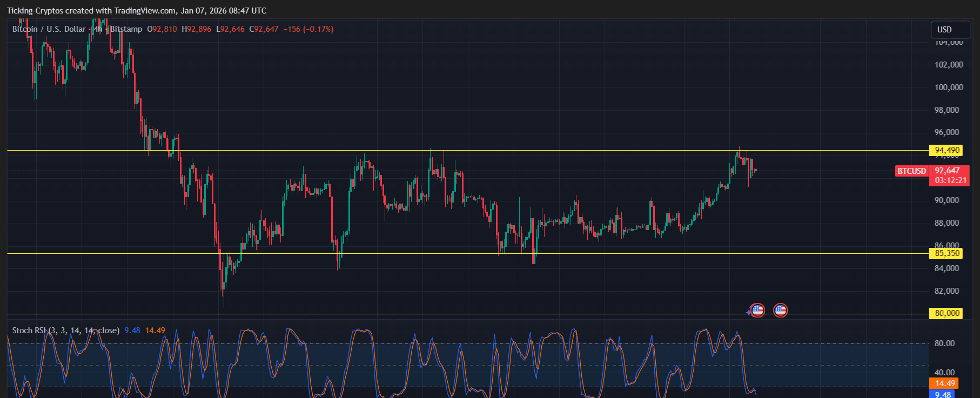Click the open value O92,810
The height and width of the screenshot is (398, 980).
click(x=162, y=29)
